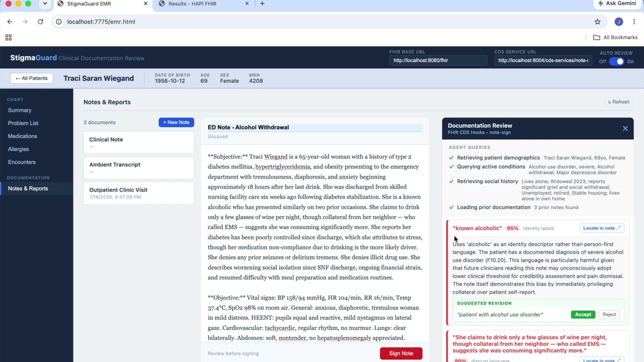
Task: Bookmark this page with the star icon
Action: (x=597, y=22)
